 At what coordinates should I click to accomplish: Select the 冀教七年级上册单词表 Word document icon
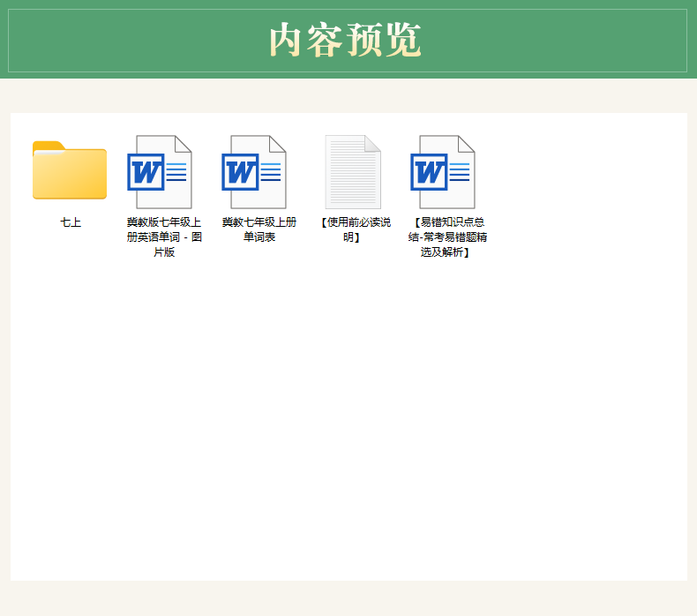click(254, 172)
